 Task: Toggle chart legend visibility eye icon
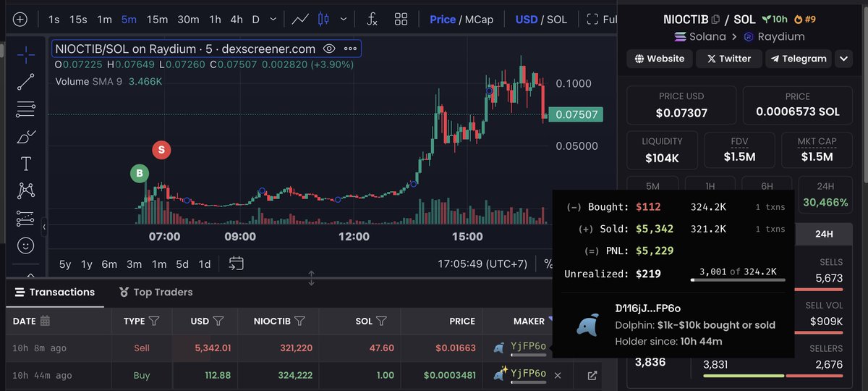click(x=329, y=49)
